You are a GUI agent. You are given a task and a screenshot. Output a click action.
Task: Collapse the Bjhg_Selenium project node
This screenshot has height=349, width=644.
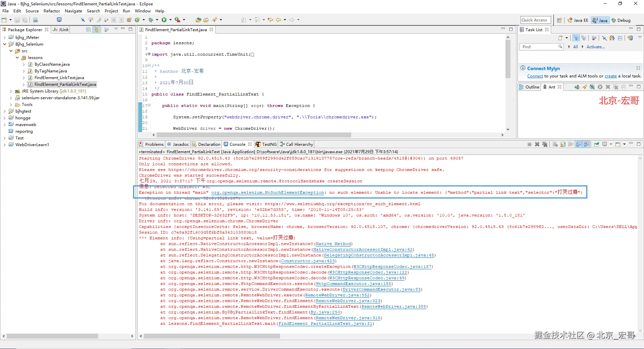pos(4,44)
